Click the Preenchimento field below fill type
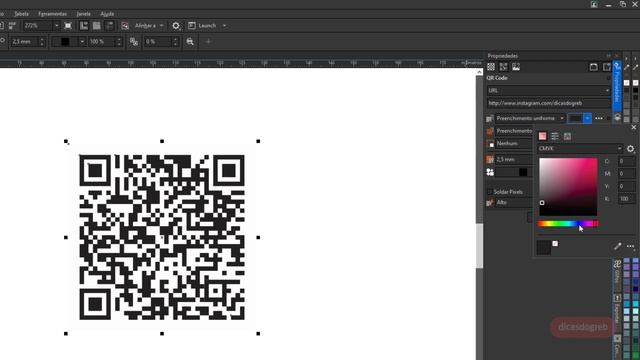Screen dimensions: 640x360 (514, 131)
